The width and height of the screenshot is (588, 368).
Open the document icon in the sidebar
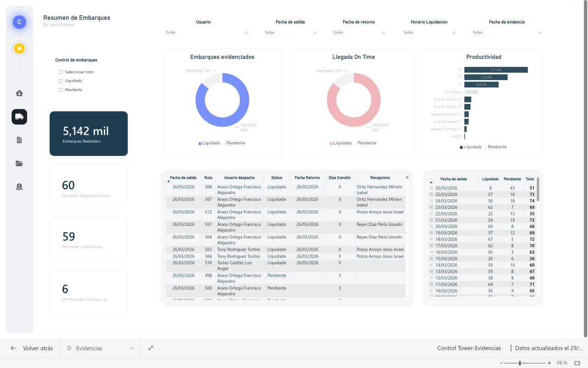tap(19, 140)
